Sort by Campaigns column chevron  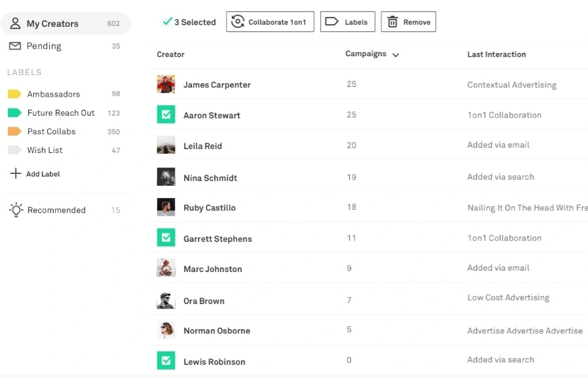click(395, 55)
